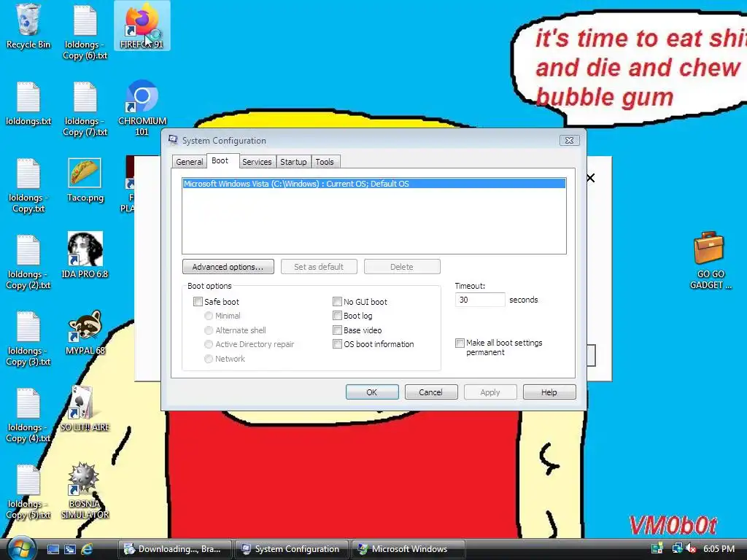Click the muted volume tray icon
The image size is (747, 560).
click(x=692, y=549)
